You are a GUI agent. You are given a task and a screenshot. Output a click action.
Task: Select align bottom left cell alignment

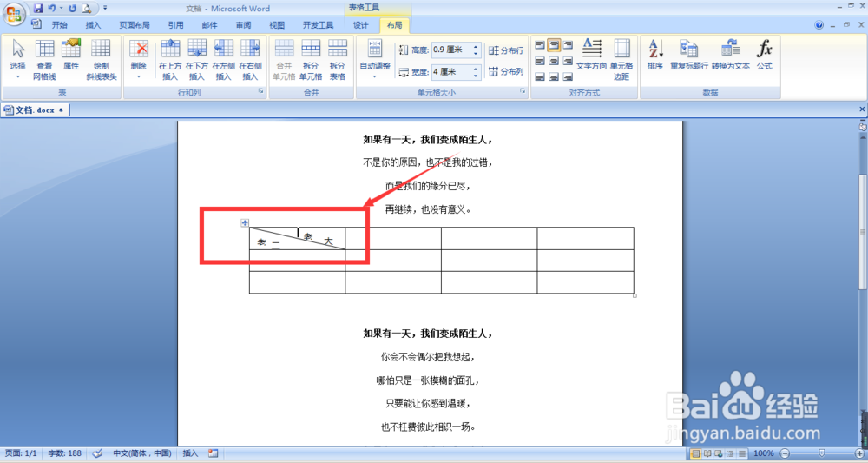[x=540, y=77]
